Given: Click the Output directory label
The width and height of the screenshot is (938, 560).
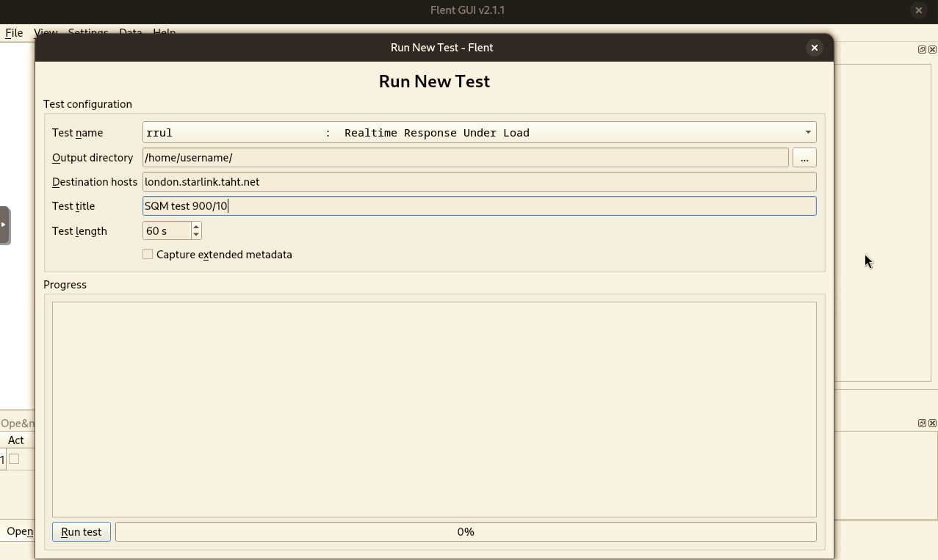Looking at the screenshot, I should pyautogui.click(x=93, y=157).
